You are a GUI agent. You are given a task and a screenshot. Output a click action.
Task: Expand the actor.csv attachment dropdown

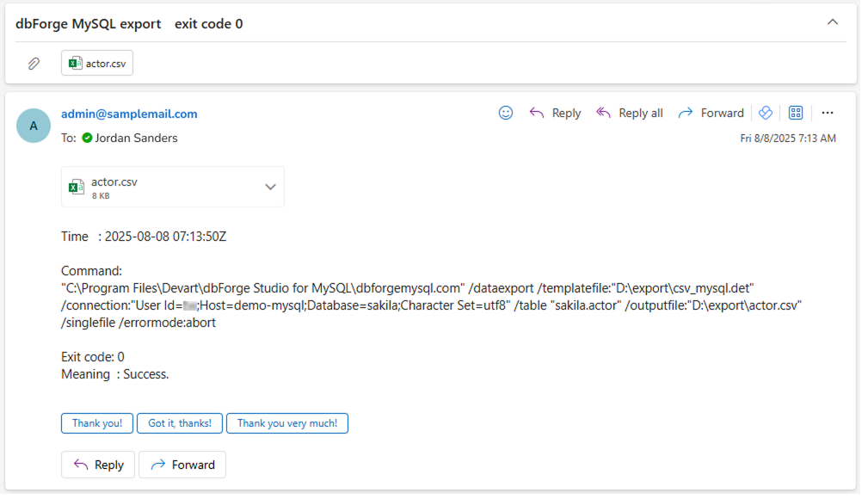tap(271, 186)
